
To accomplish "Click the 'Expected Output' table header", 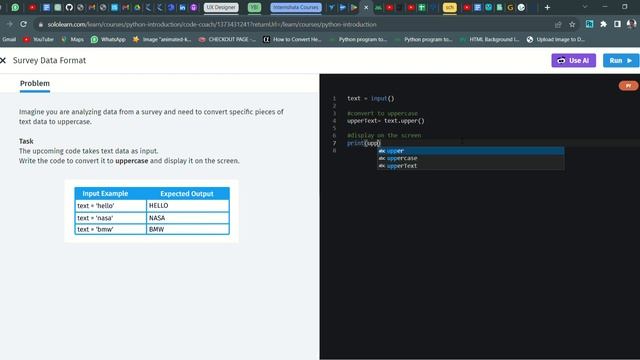I will (187, 193).
